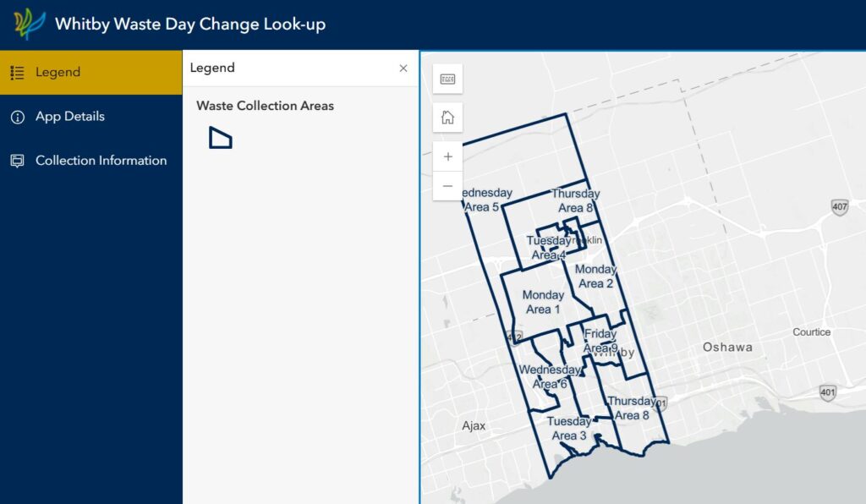This screenshot has width=866, height=504.
Task: Click the Wednesday Area 6 region
Action: tap(550, 377)
